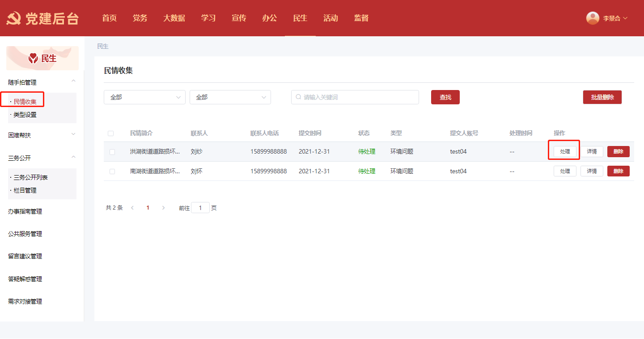Open the second 全部 filter dropdown
The width and height of the screenshot is (644, 339).
tap(230, 97)
